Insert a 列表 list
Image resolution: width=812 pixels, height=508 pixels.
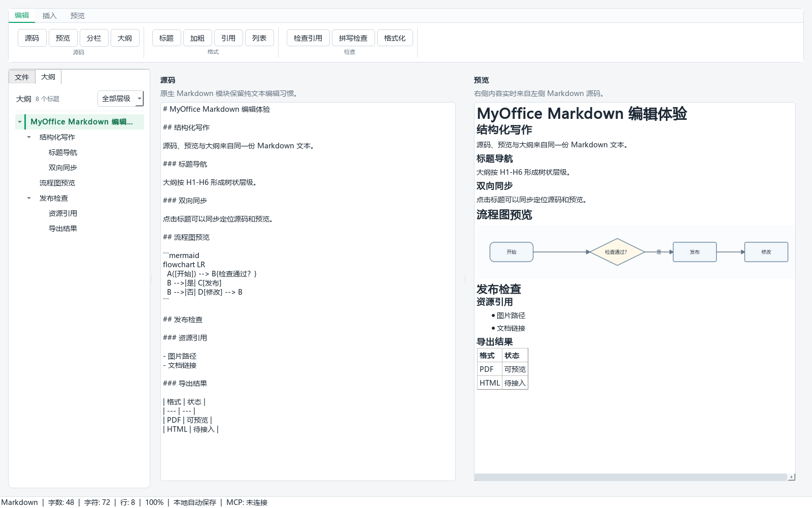(259, 38)
